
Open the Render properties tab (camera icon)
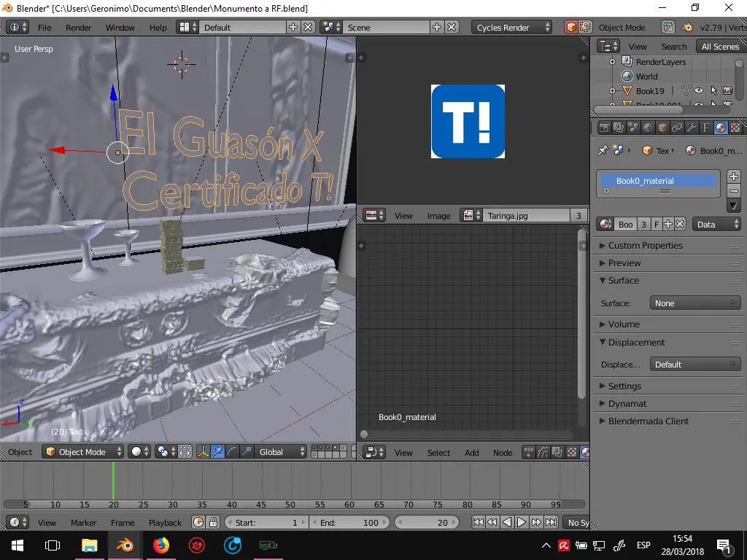click(x=604, y=127)
